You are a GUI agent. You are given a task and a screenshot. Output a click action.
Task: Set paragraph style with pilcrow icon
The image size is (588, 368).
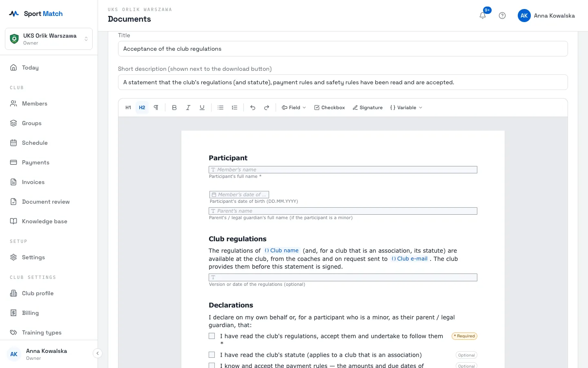(x=156, y=108)
